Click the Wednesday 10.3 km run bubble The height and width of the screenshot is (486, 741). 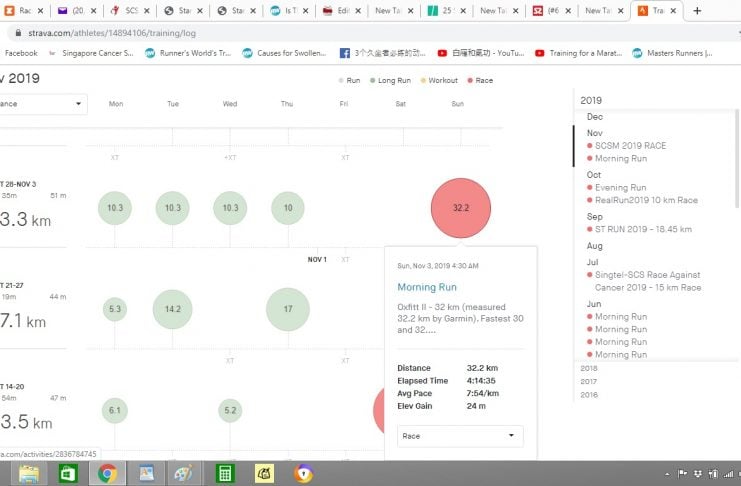230,208
